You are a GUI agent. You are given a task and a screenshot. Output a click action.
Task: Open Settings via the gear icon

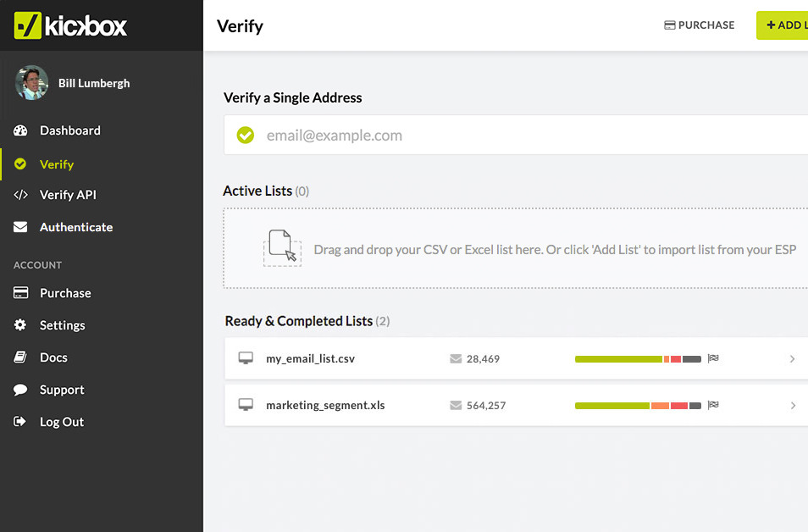coord(21,325)
